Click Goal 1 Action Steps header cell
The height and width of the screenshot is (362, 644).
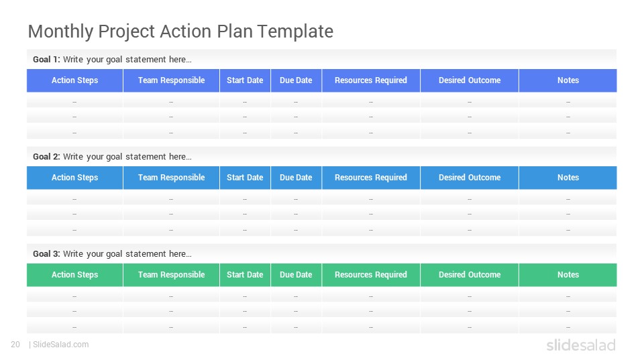point(74,80)
